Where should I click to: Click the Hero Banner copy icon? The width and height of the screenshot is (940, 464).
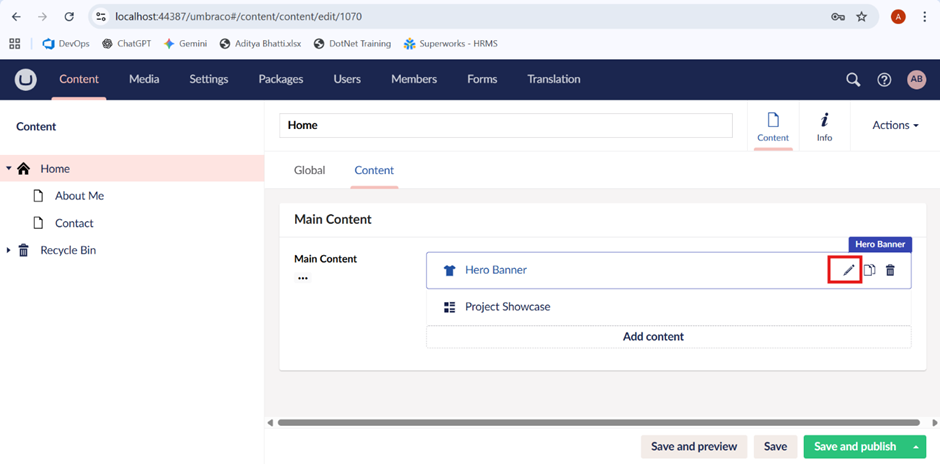point(869,270)
